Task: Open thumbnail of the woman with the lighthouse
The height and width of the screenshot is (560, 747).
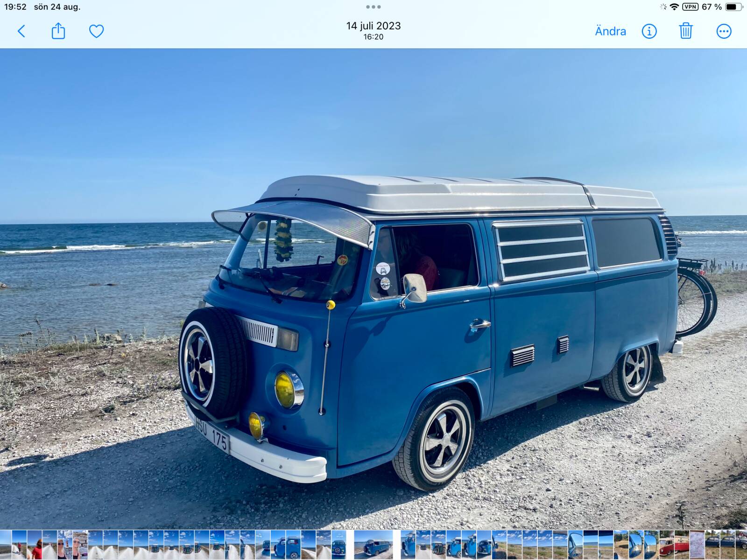Action: [65, 545]
